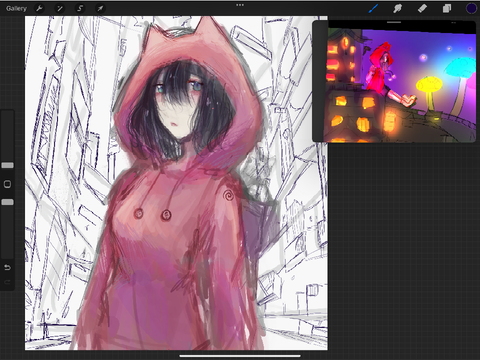Open the Gallery
This screenshot has width=480, height=360.
[x=16, y=8]
